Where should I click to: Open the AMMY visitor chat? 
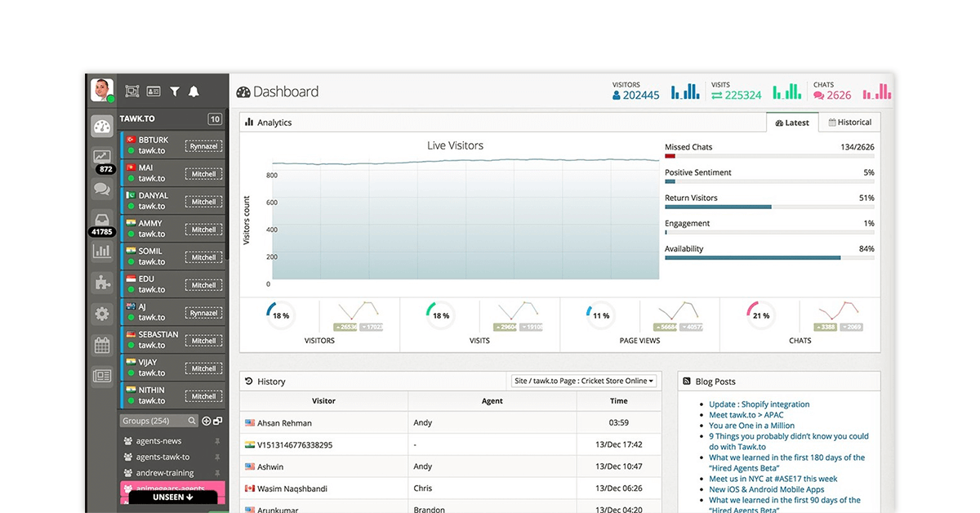pyautogui.click(x=172, y=229)
